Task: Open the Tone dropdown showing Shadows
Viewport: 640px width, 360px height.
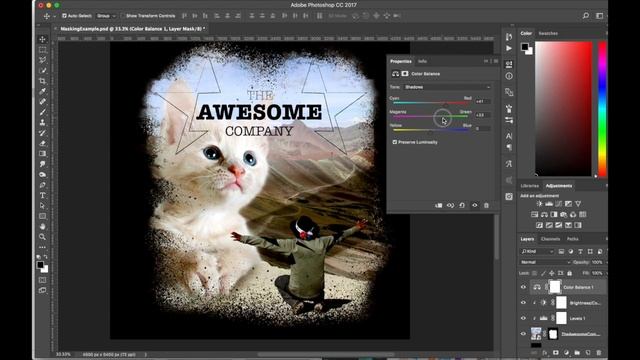Action: point(447,87)
